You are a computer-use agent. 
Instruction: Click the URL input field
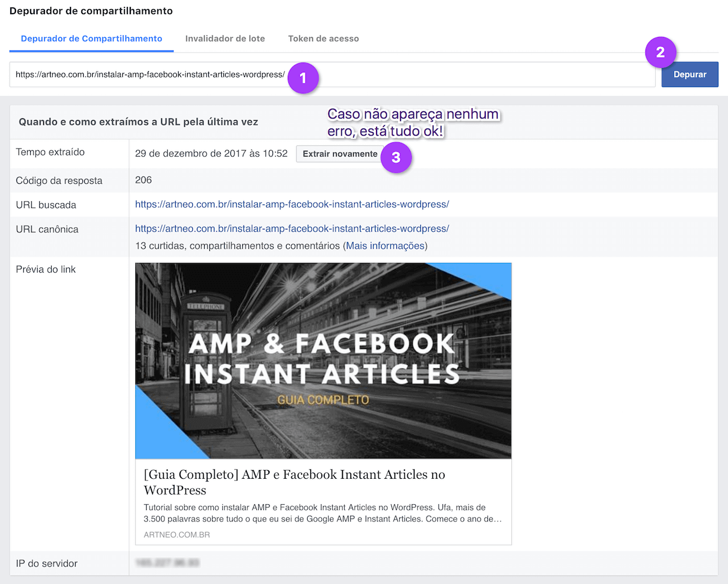(332, 75)
